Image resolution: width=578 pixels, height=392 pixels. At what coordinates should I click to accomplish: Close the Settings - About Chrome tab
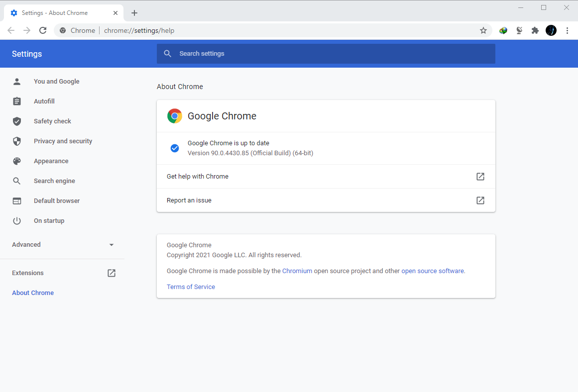pos(116,13)
